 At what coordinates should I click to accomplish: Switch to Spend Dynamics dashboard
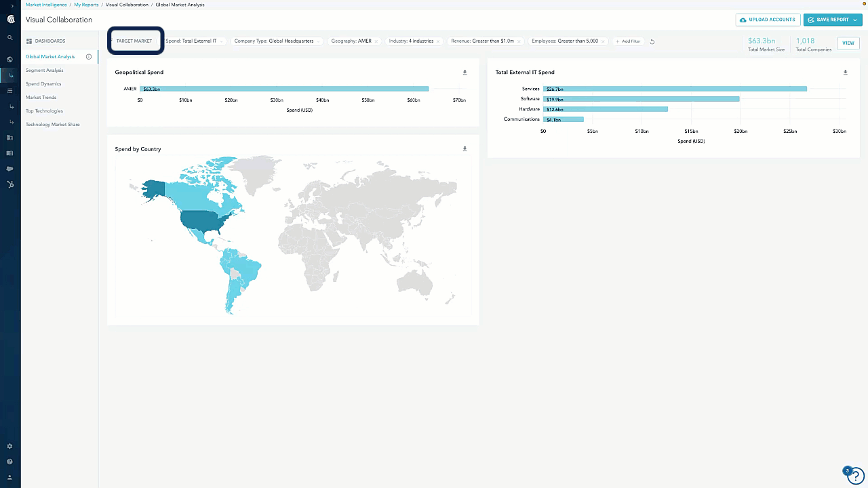click(x=43, y=84)
